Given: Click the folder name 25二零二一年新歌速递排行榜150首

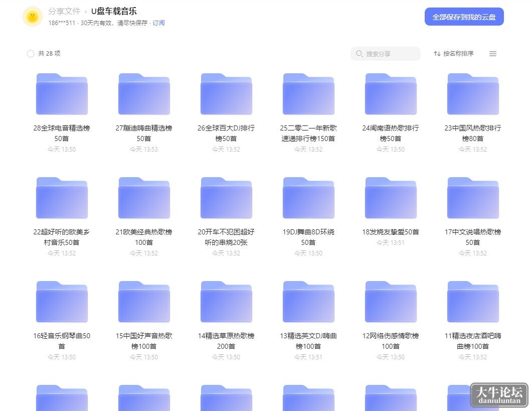Looking at the screenshot, I should (x=308, y=133).
